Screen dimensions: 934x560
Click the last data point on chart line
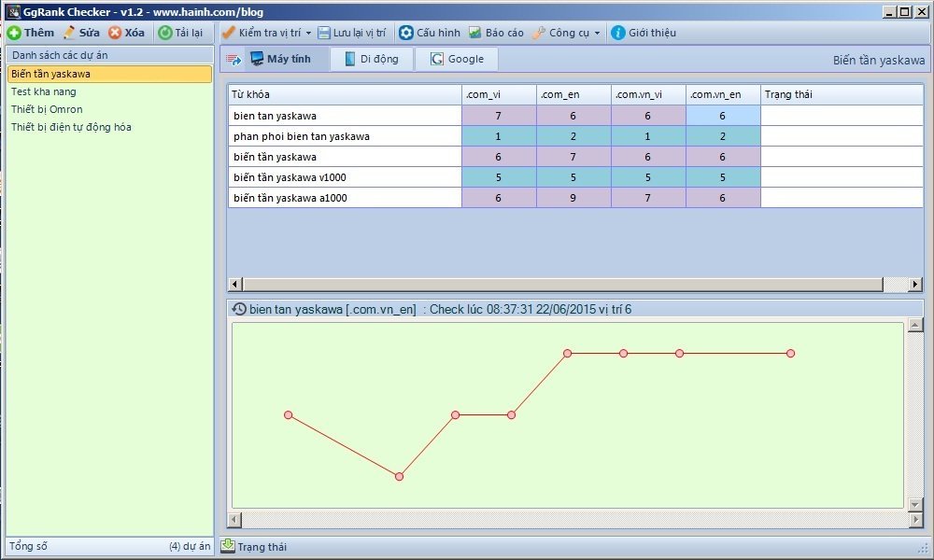790,354
